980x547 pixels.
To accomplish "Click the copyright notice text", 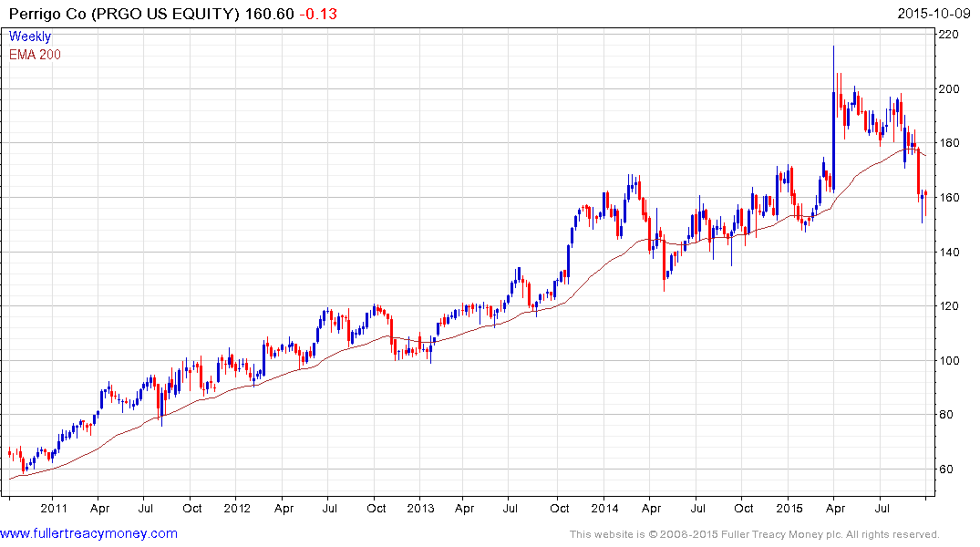I will point(755,534).
